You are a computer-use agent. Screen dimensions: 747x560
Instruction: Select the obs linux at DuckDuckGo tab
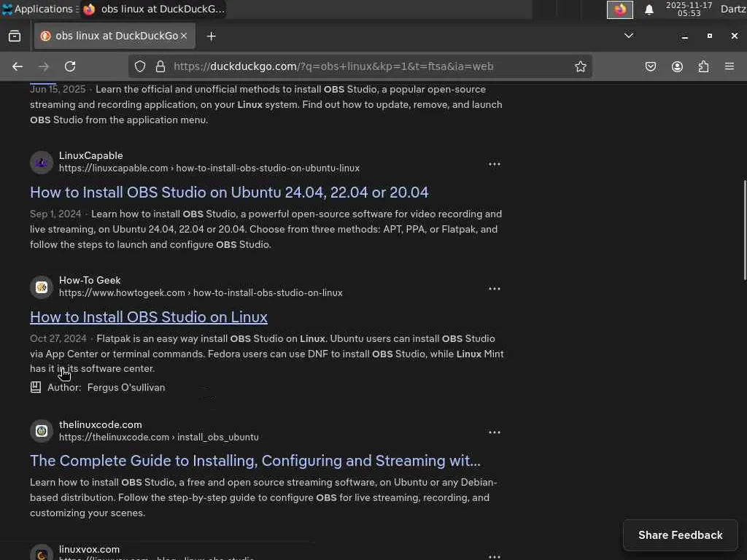(115, 36)
